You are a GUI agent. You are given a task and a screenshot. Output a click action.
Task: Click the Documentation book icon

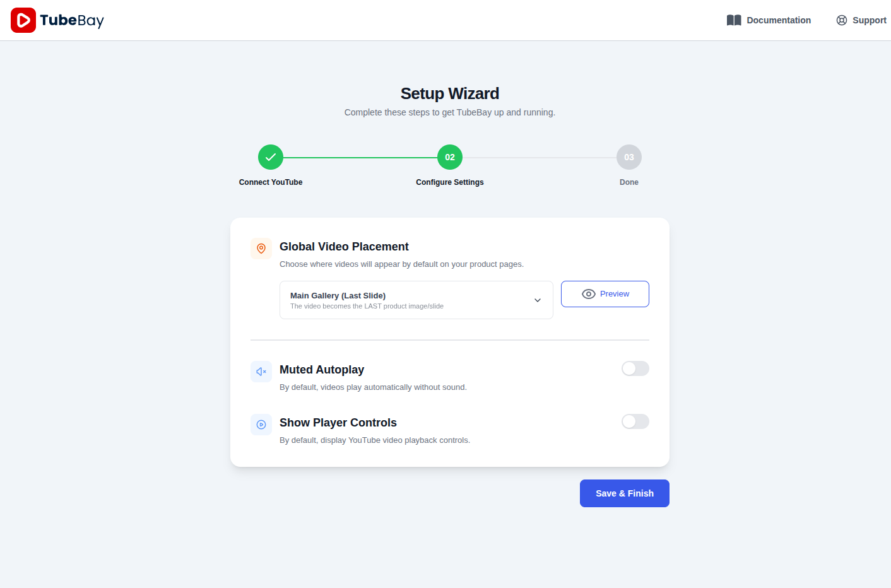[x=734, y=20]
